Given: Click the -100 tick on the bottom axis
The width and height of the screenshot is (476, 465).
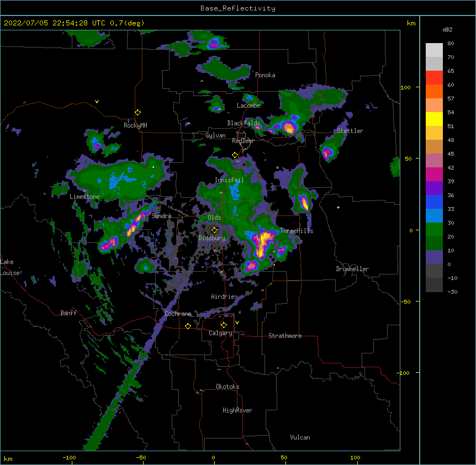Looking at the screenshot, I should (x=69, y=457).
